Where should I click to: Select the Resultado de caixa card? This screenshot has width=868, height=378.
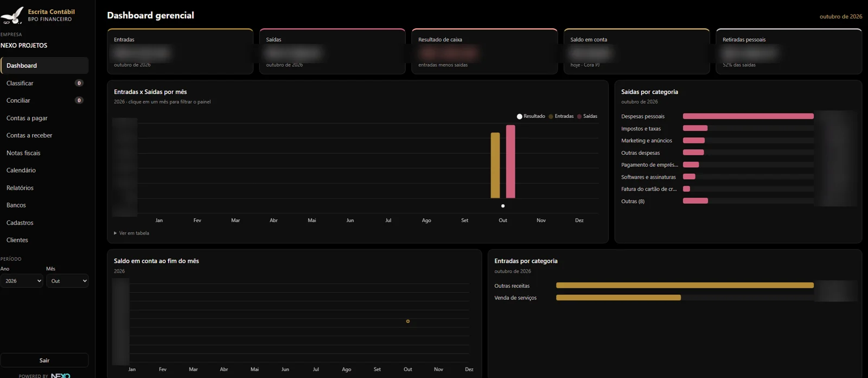[484, 51]
